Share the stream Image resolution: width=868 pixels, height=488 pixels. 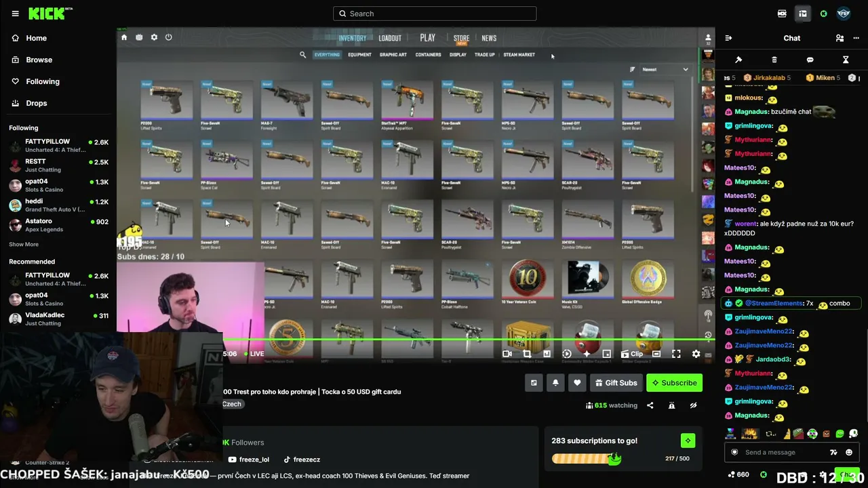[x=650, y=405]
